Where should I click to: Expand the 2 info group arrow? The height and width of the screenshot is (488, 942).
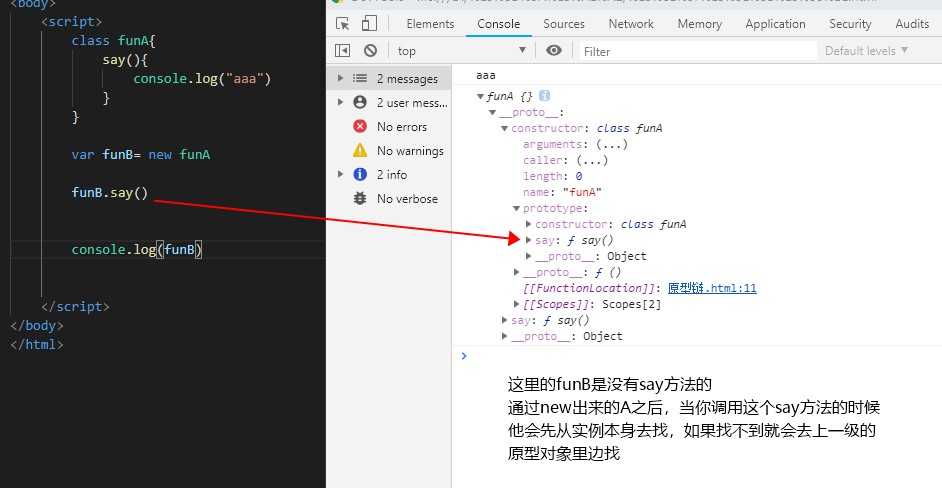[x=341, y=174]
